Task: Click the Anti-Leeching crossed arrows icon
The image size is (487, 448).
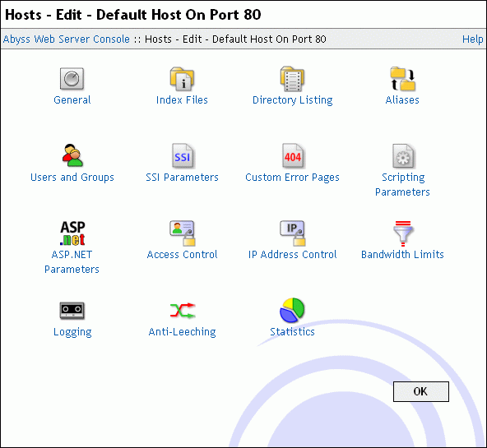Action: 183,311
